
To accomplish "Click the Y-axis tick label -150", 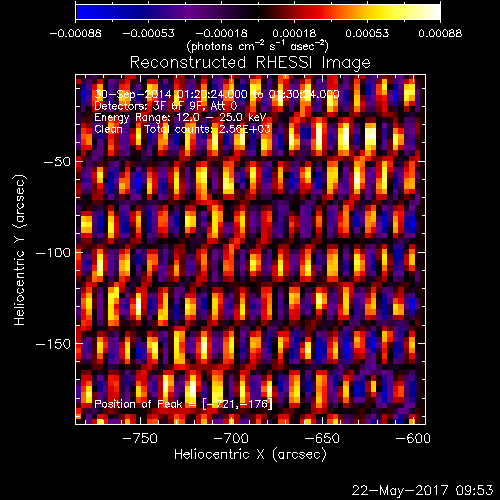I will click(x=53, y=344).
